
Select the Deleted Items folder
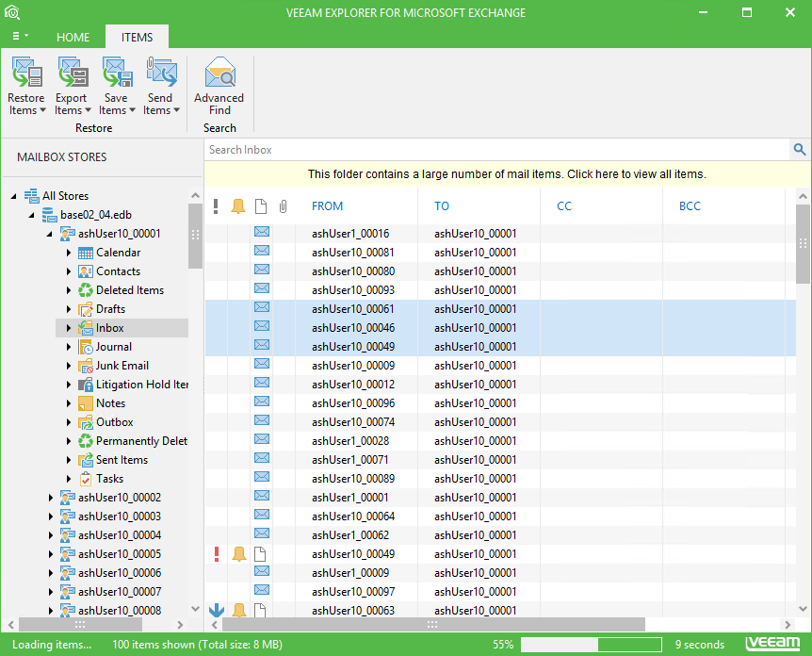tap(130, 290)
